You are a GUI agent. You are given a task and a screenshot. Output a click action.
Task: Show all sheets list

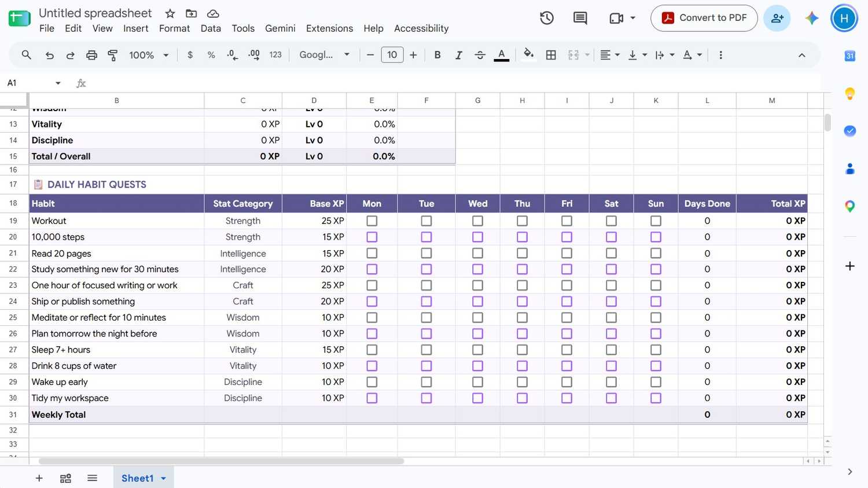coord(92,478)
